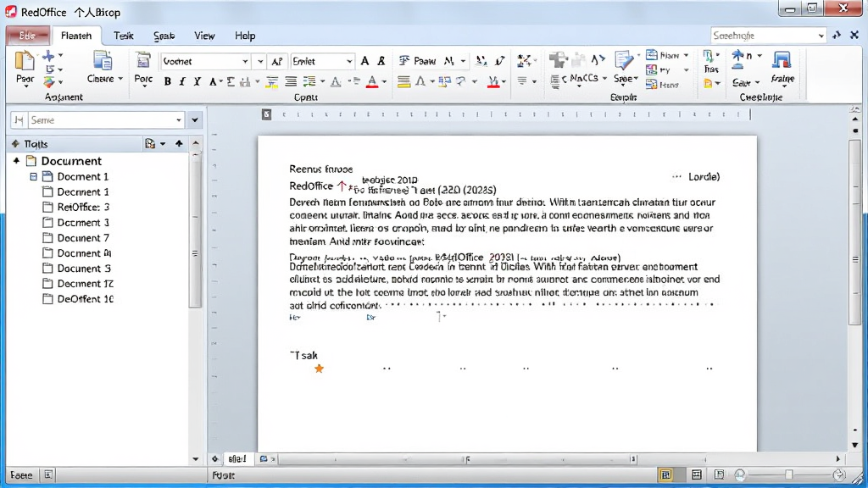Click the MaCCs icon

pos(584,79)
